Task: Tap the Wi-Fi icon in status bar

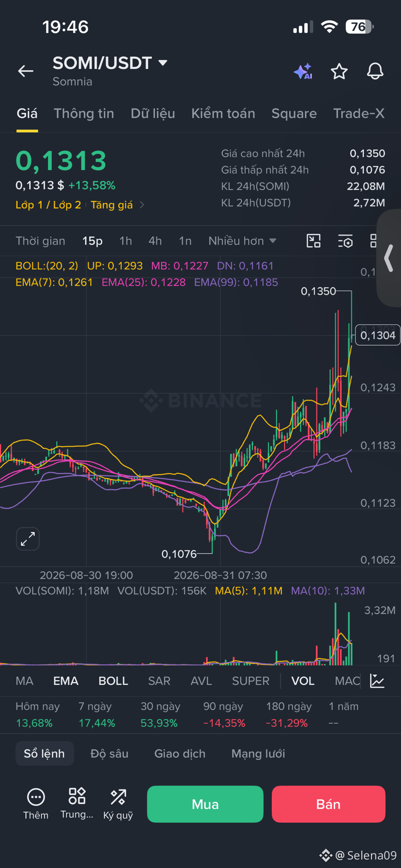Action: tap(329, 27)
